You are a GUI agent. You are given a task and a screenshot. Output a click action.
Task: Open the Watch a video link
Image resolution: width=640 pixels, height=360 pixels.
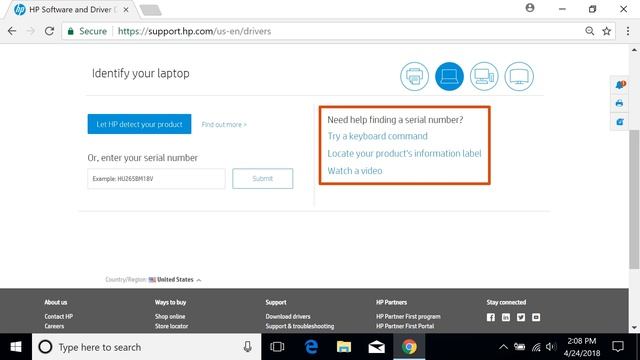coord(355,171)
